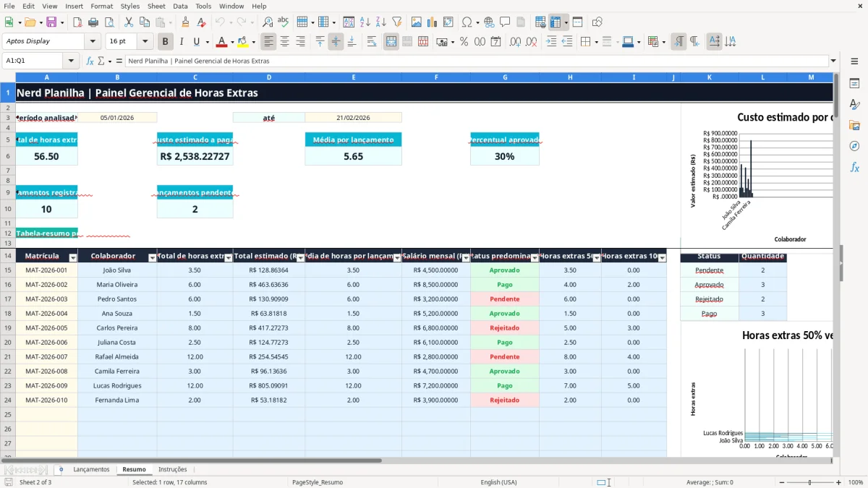Click the Cut scissors icon

(x=128, y=22)
